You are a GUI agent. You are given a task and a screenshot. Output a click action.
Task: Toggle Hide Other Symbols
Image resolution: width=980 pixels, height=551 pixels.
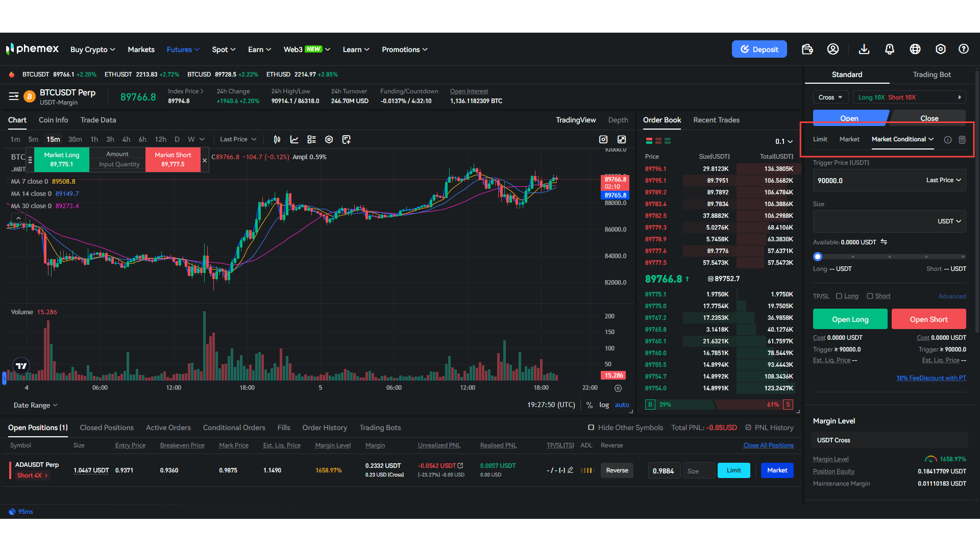(591, 428)
